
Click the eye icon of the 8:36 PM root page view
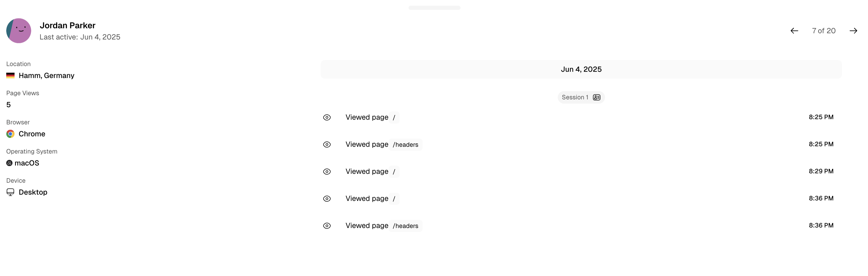pyautogui.click(x=326, y=198)
